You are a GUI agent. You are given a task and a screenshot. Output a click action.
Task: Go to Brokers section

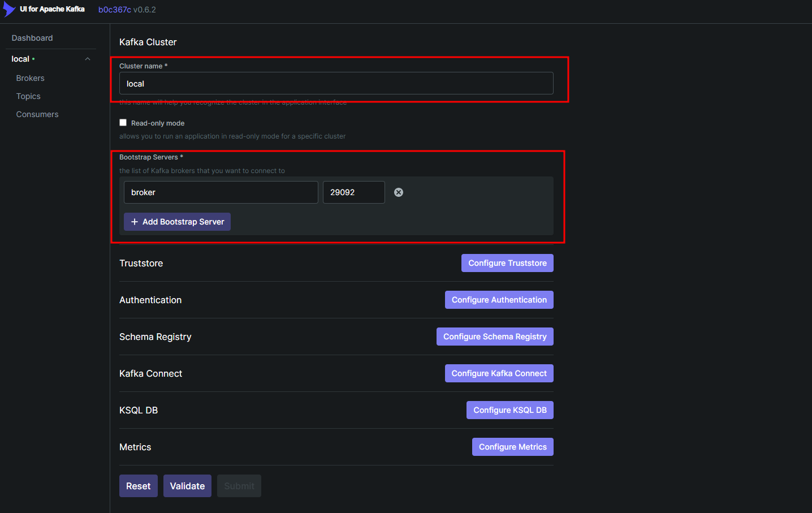click(x=31, y=78)
